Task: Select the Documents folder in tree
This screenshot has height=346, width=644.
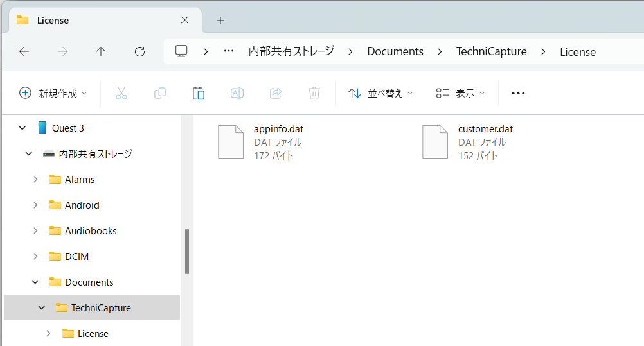Action: click(89, 282)
